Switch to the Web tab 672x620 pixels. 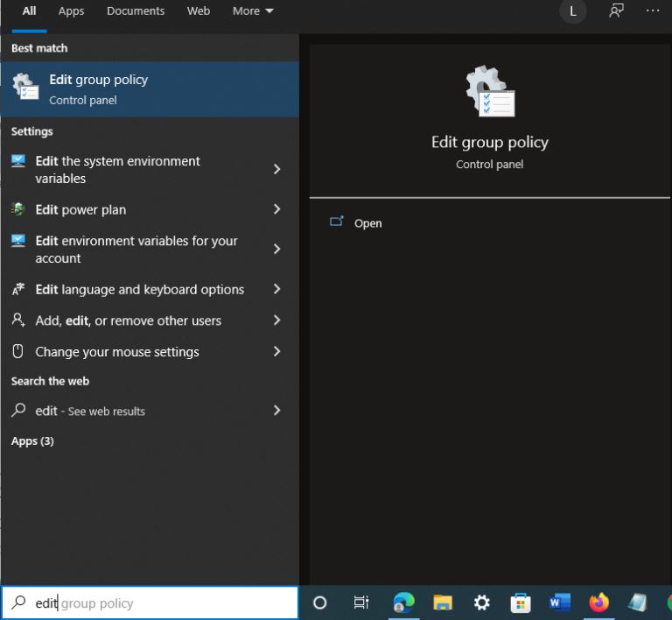199,11
